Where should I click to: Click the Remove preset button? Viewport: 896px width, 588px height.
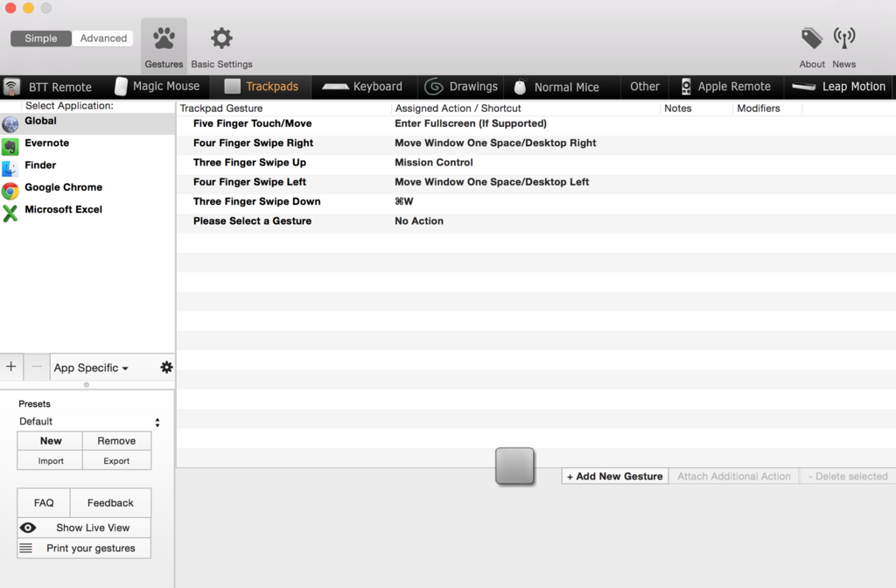pyautogui.click(x=116, y=441)
